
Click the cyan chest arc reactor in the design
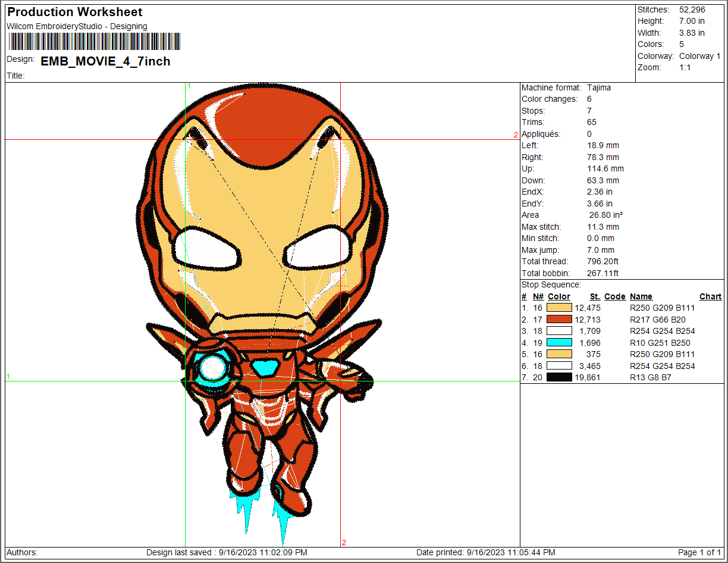(265, 367)
